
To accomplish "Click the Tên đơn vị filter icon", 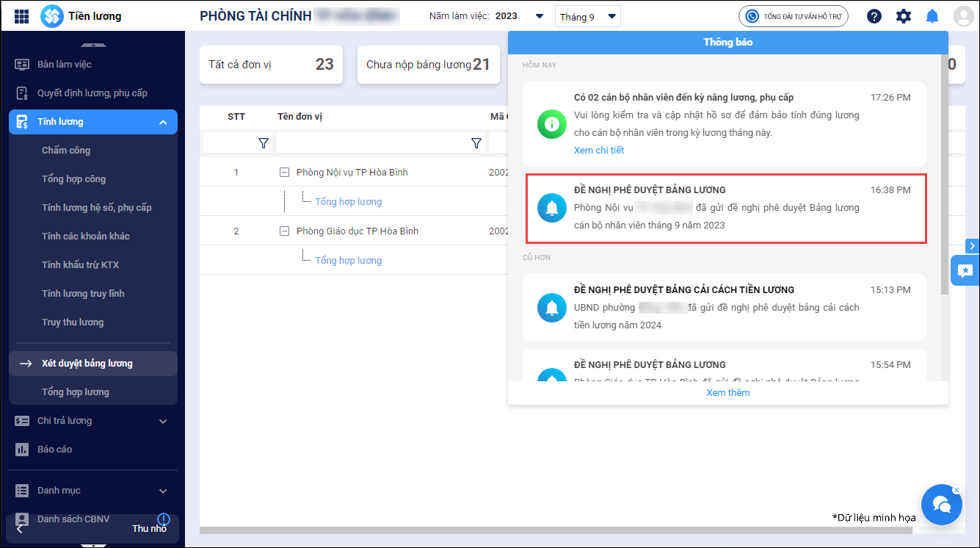I will tap(476, 143).
